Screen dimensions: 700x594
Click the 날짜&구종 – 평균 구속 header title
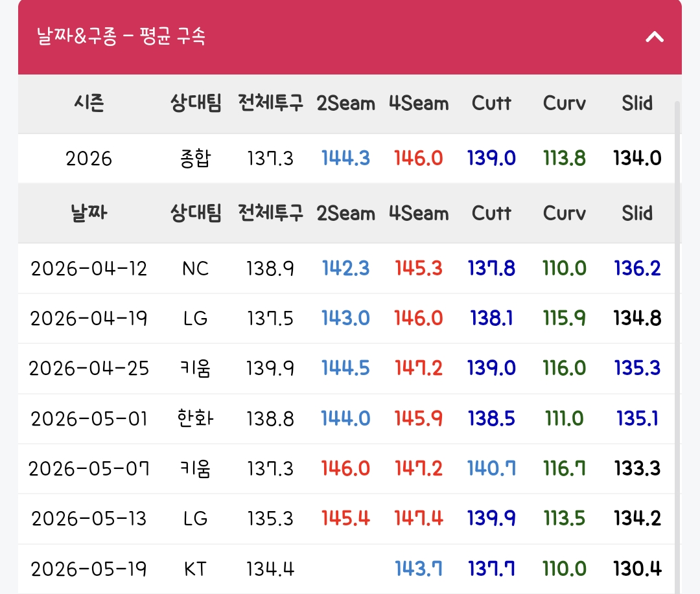[121, 36]
